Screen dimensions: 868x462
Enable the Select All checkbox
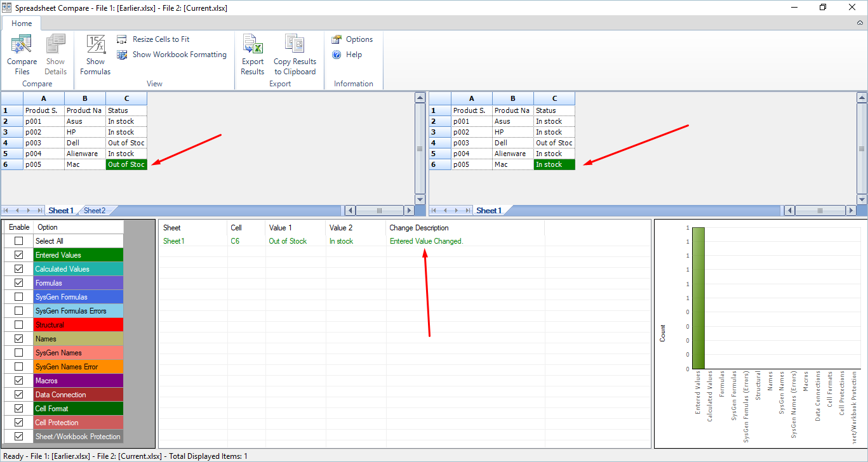point(19,241)
